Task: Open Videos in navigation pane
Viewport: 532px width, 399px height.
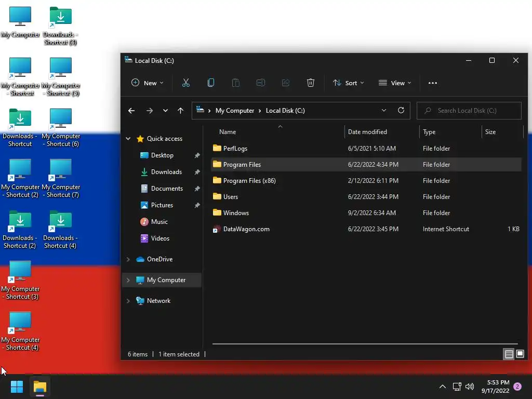Action: (160, 238)
